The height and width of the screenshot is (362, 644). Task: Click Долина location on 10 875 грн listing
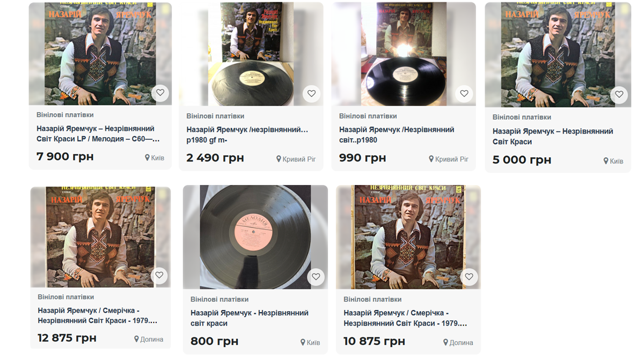(x=458, y=343)
